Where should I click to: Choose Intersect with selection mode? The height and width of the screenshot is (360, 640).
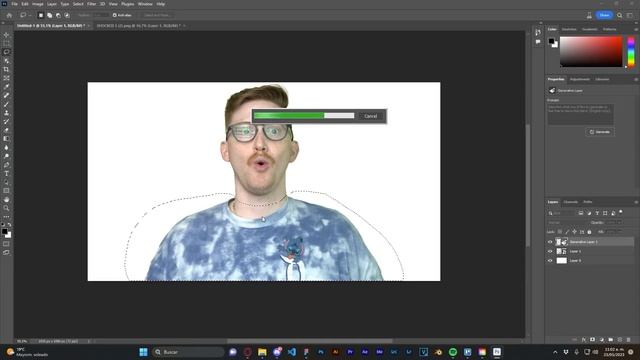click(x=67, y=15)
